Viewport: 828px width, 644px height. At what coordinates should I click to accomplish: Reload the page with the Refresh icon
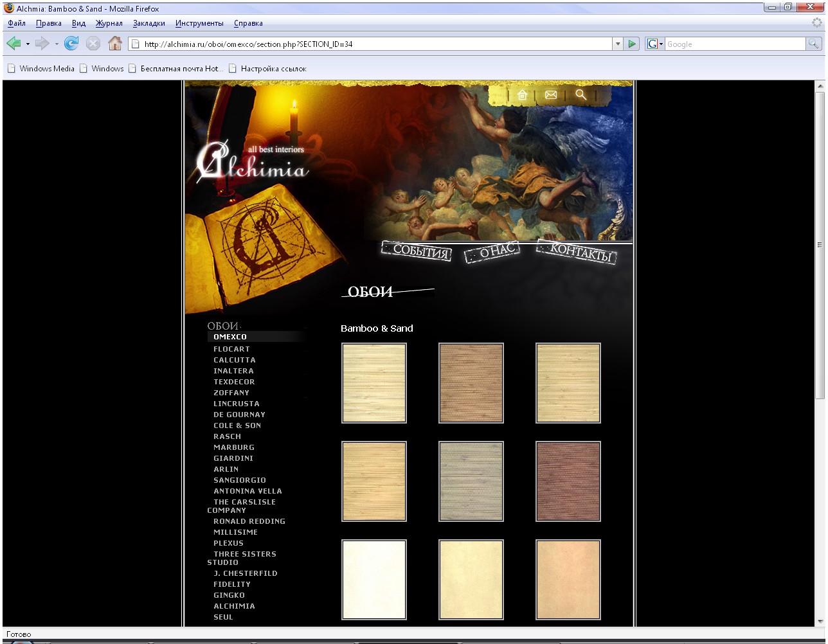(x=71, y=44)
